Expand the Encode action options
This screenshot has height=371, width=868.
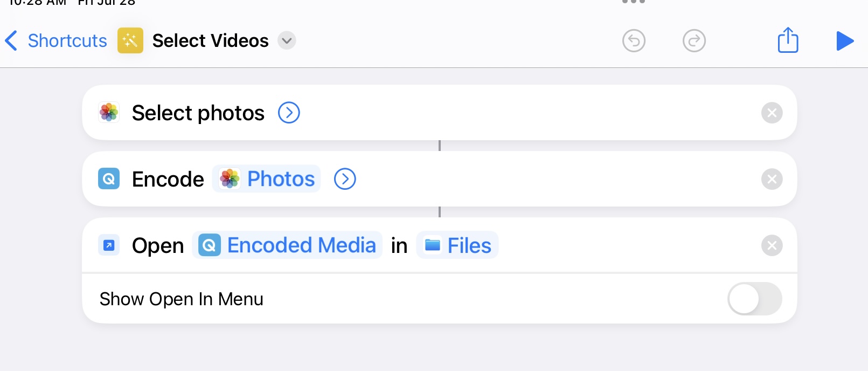345,179
